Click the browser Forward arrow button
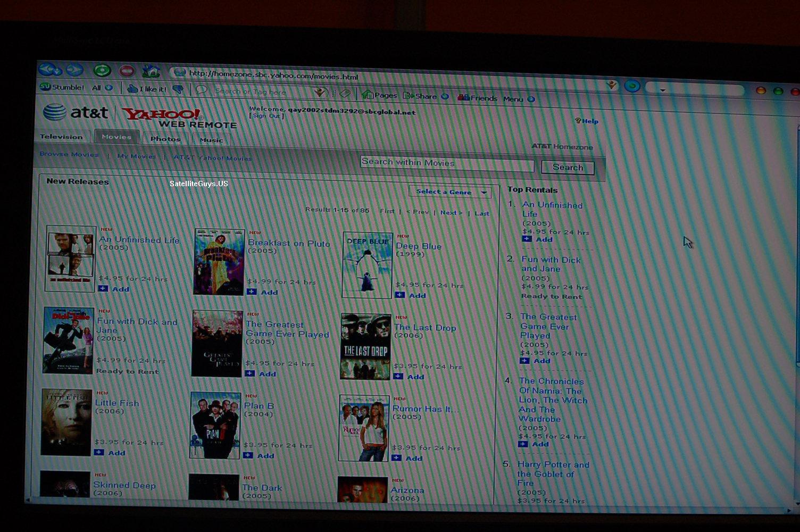The height and width of the screenshot is (532, 800). tap(74, 70)
